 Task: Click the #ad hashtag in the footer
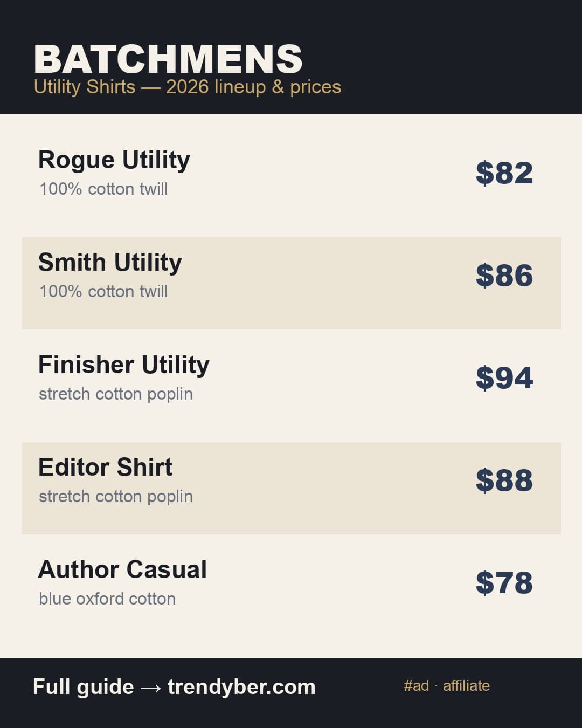[417, 686]
